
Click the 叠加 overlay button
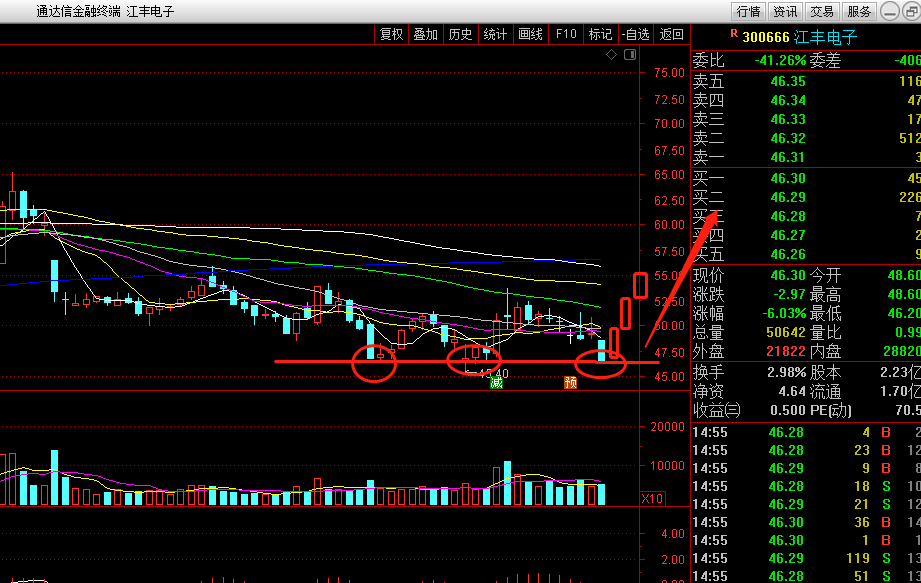[425, 34]
